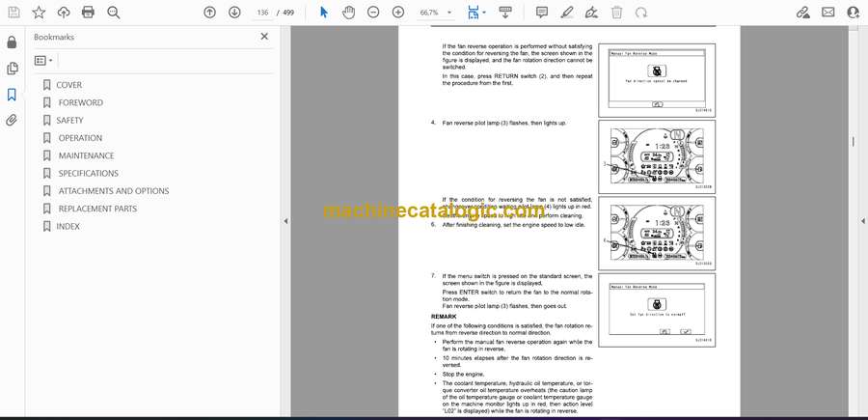The image size is (868, 420).
Task: Click the total page count 499
Action: point(287,13)
